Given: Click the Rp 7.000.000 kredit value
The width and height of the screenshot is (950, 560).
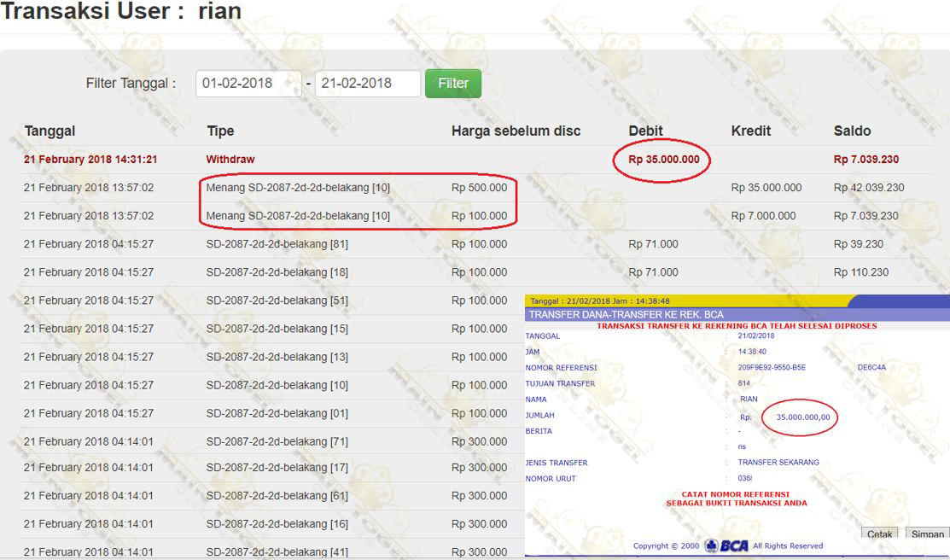Looking at the screenshot, I should point(763,216).
